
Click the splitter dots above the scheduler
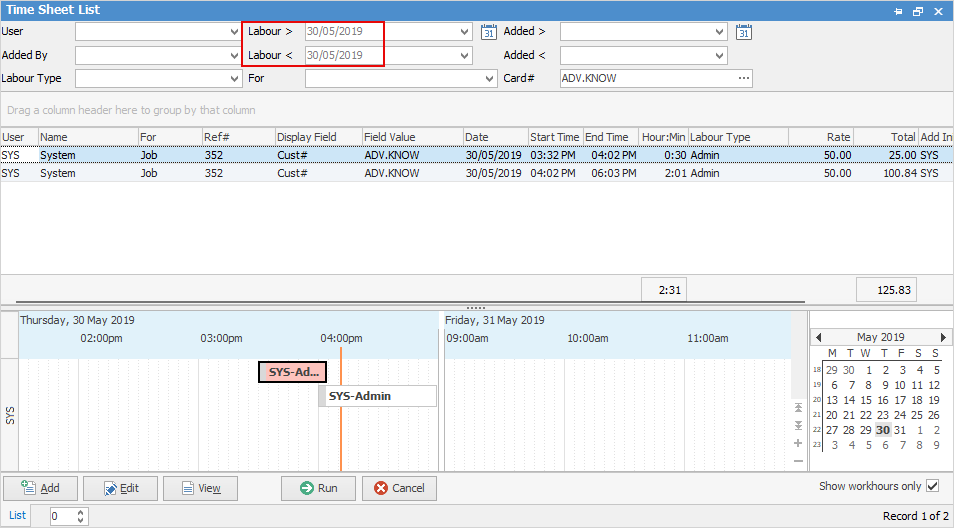point(475,308)
